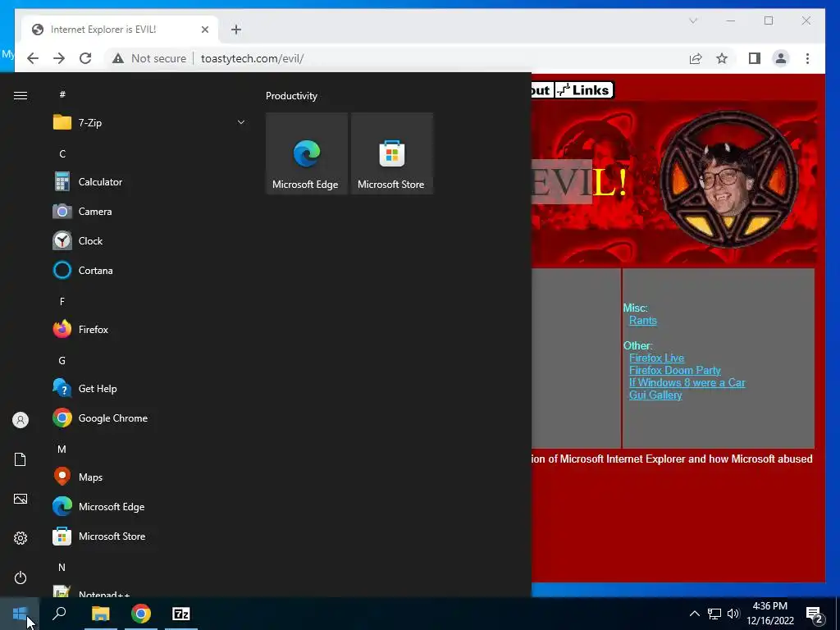Close the Internet Explorer is EVIL! tab
Viewport: 840px width, 630px height.
204,30
